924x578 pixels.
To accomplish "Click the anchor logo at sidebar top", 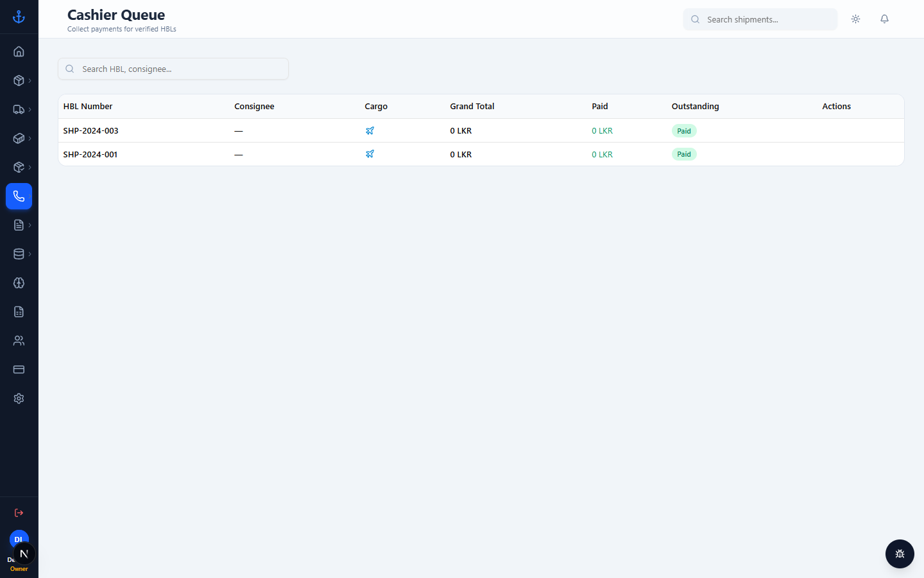I will pyautogui.click(x=19, y=17).
